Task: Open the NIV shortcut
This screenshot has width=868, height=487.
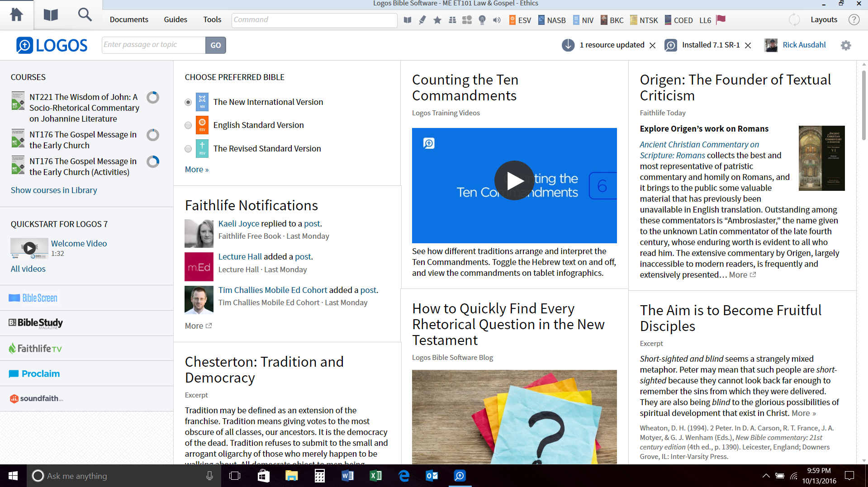Action: (x=583, y=20)
